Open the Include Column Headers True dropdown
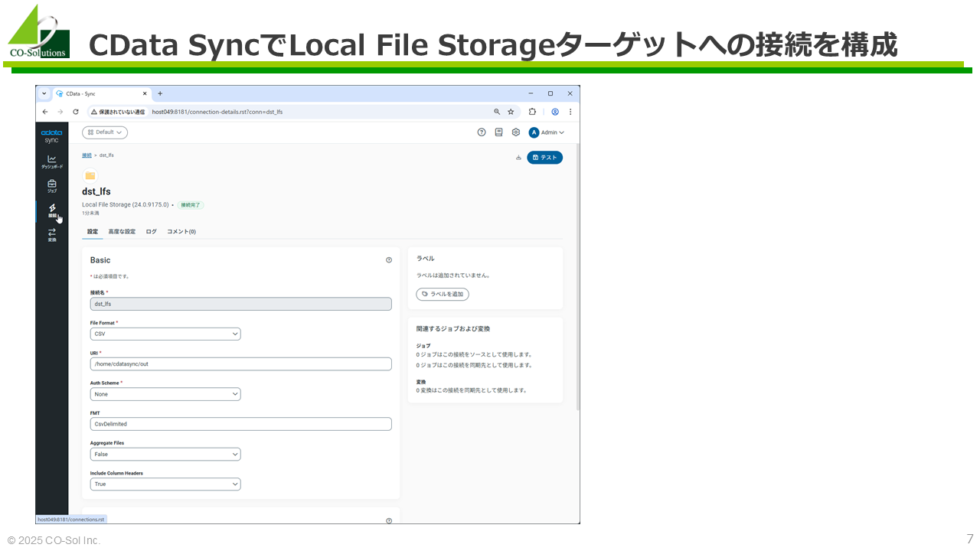Viewport: 980px width, 551px height. (165, 484)
